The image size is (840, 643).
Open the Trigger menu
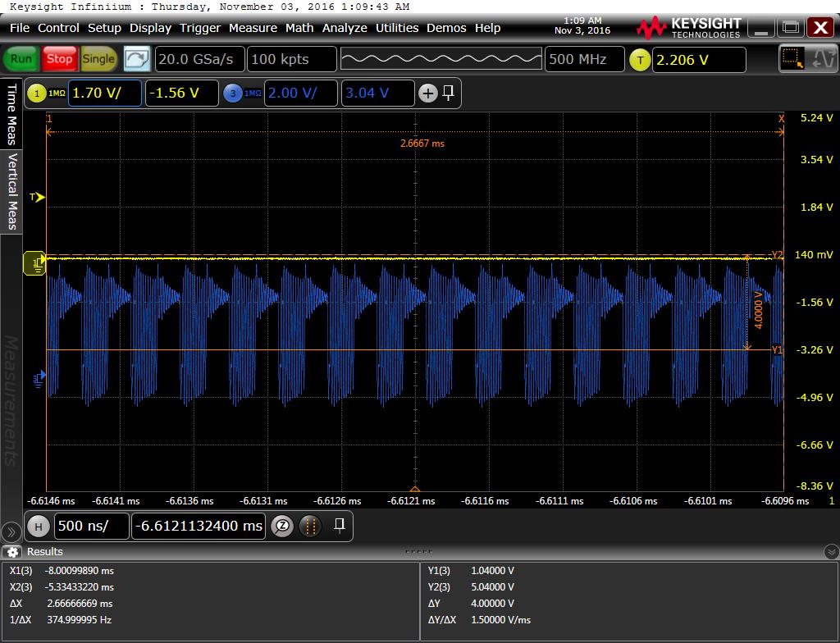(x=200, y=28)
